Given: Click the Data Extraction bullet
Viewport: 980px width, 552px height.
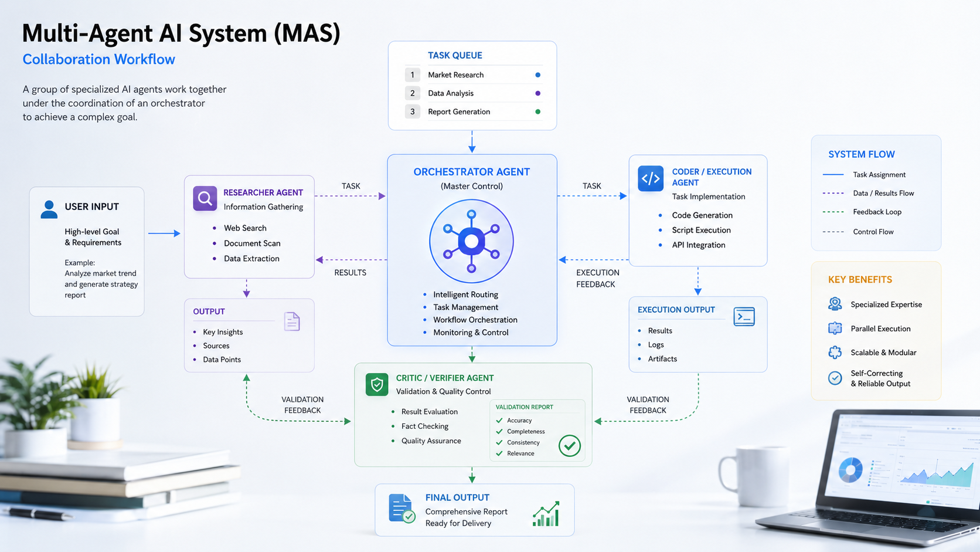Looking at the screenshot, I should tap(246, 259).
